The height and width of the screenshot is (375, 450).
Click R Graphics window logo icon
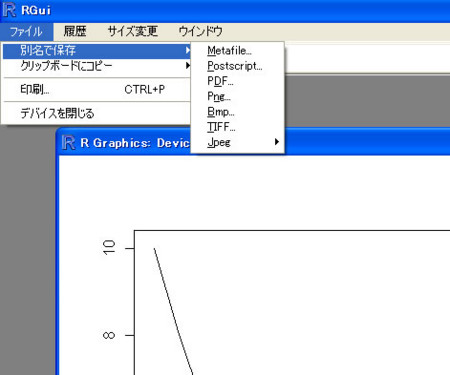pyautogui.click(x=68, y=143)
